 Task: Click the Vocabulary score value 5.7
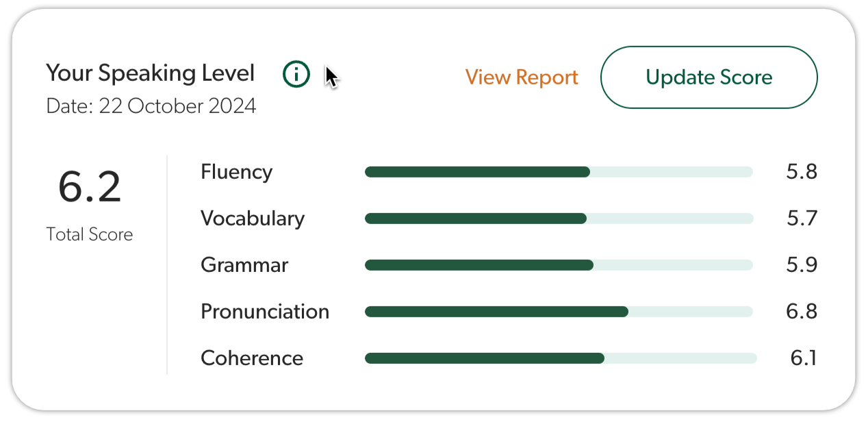(802, 219)
